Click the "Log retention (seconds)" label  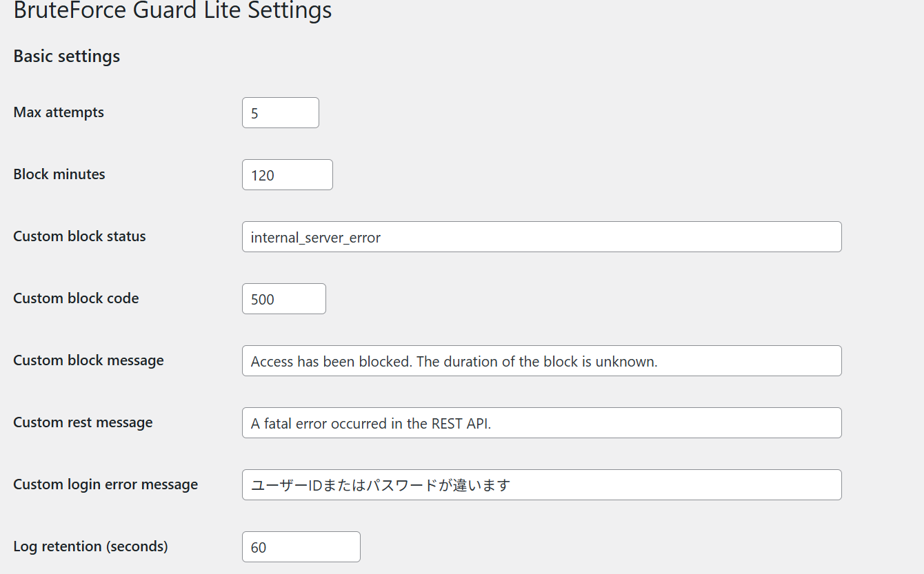(x=90, y=546)
